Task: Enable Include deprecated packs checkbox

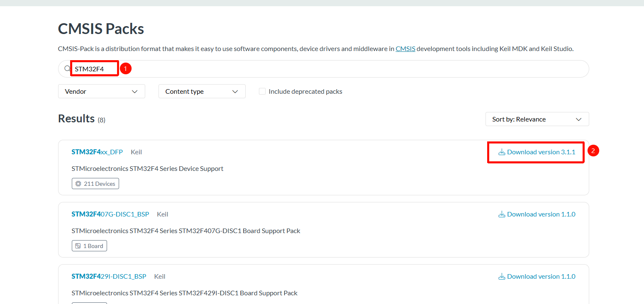Action: 262,92
